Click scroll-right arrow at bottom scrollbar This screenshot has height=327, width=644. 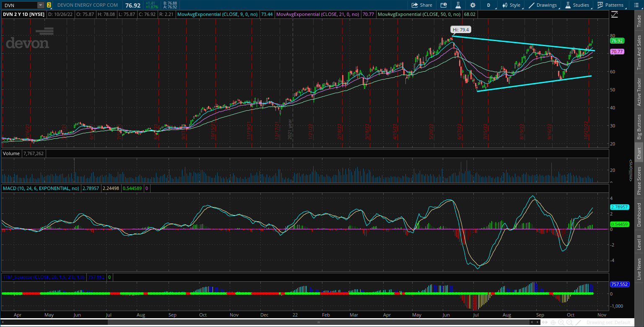(538, 322)
